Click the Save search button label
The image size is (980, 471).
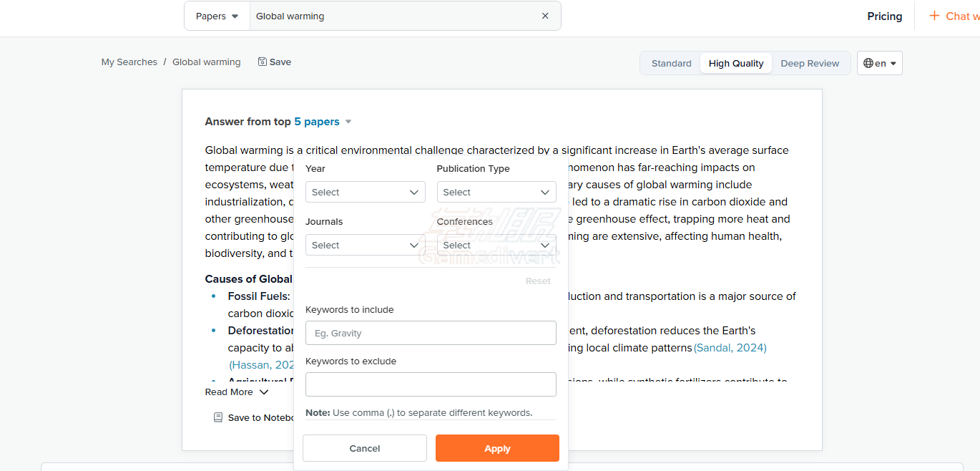(280, 62)
